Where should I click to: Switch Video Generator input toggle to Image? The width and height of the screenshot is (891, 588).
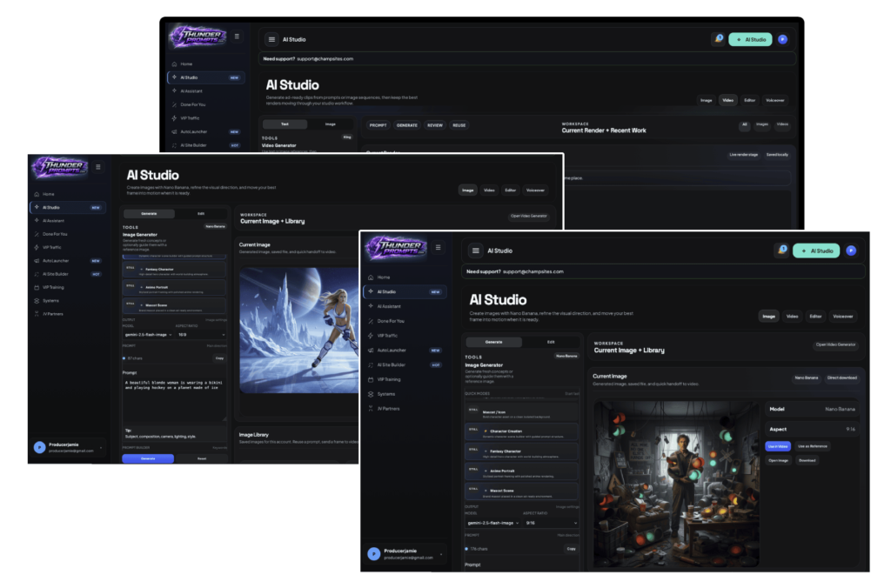tap(330, 124)
